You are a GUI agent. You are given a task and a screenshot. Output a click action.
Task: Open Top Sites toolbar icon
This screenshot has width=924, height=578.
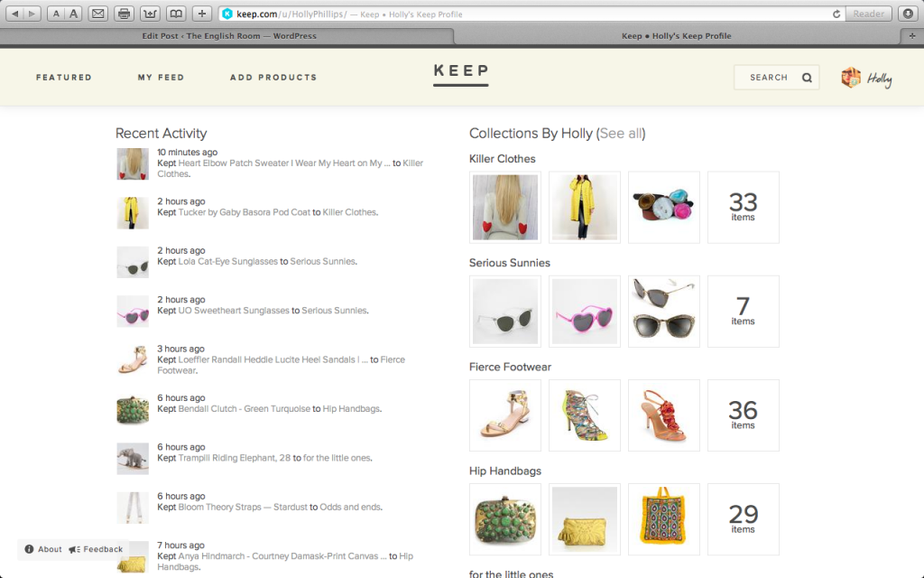tap(150, 14)
